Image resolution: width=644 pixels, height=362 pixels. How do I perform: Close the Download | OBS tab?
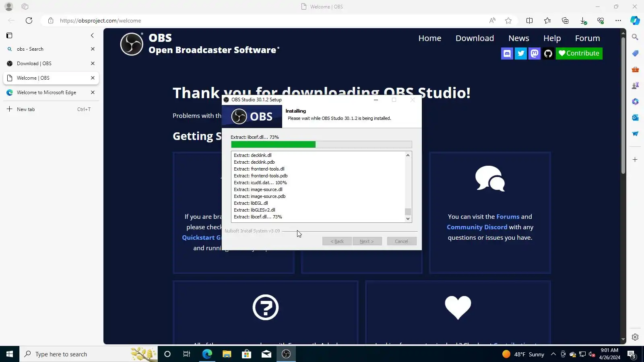(x=93, y=64)
